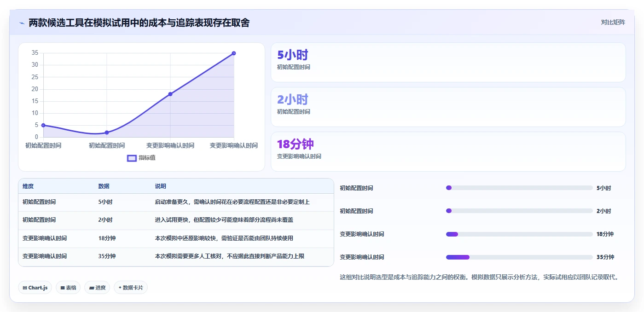Click the y-axis tick label 10
Screen dimensions: 644x312
click(x=35, y=113)
